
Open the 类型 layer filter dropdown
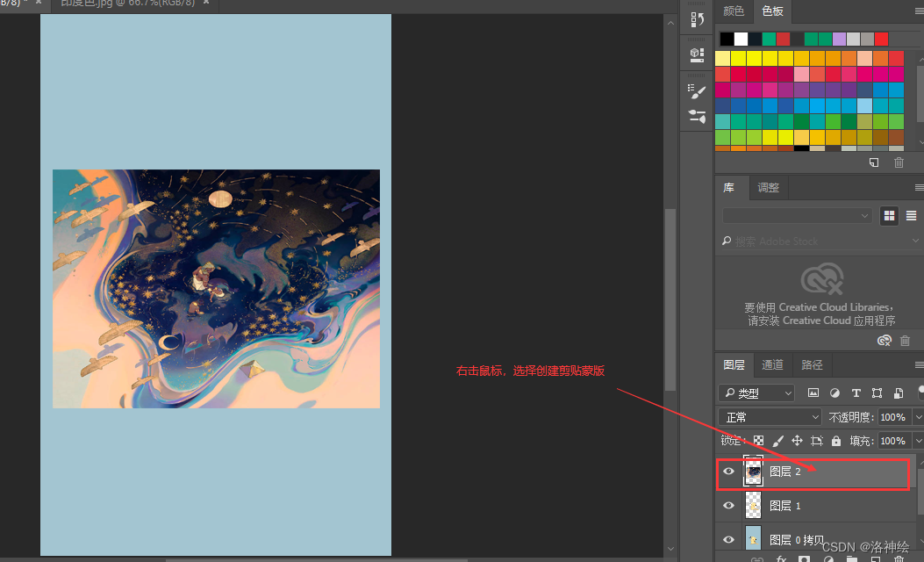[756, 393]
